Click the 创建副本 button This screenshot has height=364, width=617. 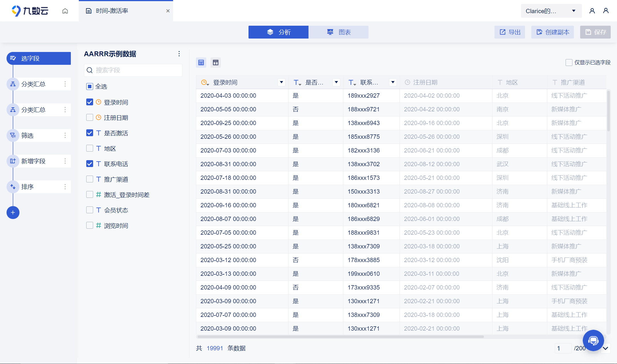point(552,32)
